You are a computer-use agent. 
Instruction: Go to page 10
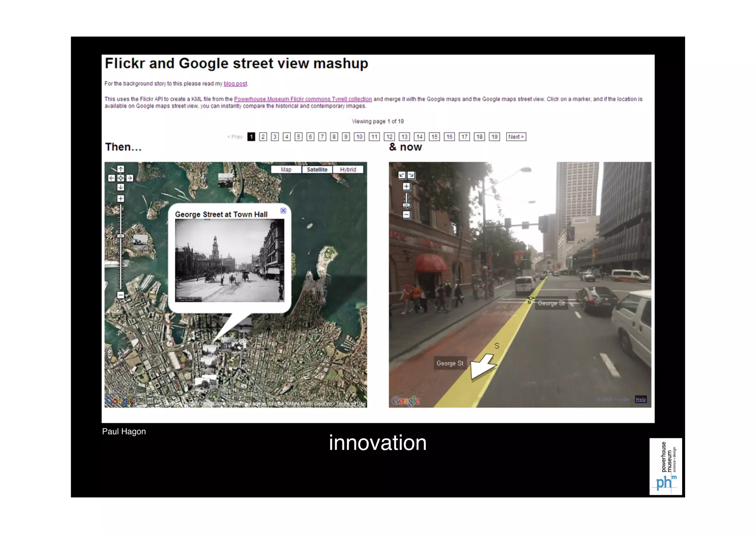(359, 137)
